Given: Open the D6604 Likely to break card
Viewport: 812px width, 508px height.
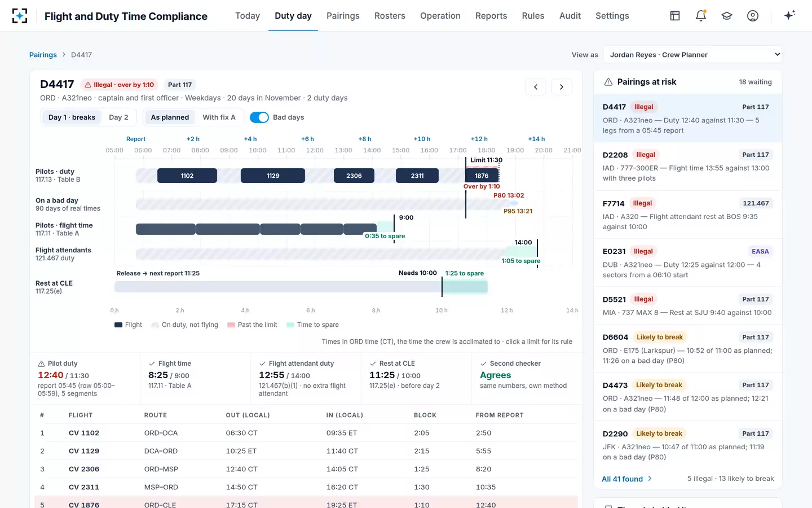Looking at the screenshot, I should tap(688, 349).
